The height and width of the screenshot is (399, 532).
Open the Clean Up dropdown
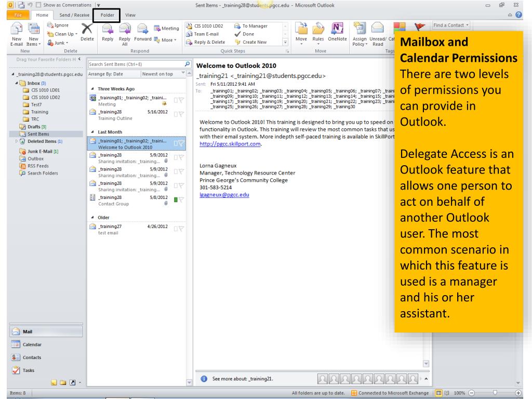pos(62,34)
